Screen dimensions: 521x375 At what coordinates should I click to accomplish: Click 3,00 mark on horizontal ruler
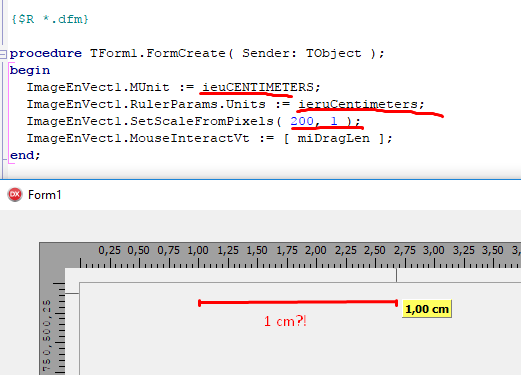434,251
